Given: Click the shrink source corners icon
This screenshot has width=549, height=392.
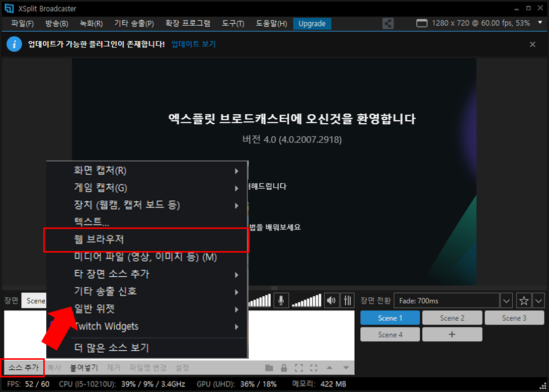Looking at the screenshot, I should point(314,368).
